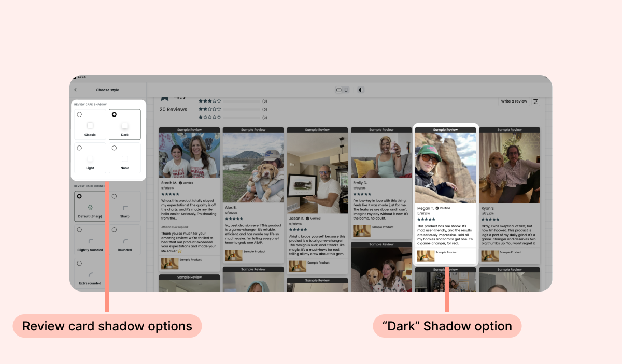The height and width of the screenshot is (364, 622).
Task: Open the review filter sliders icon
Action: [x=535, y=101]
